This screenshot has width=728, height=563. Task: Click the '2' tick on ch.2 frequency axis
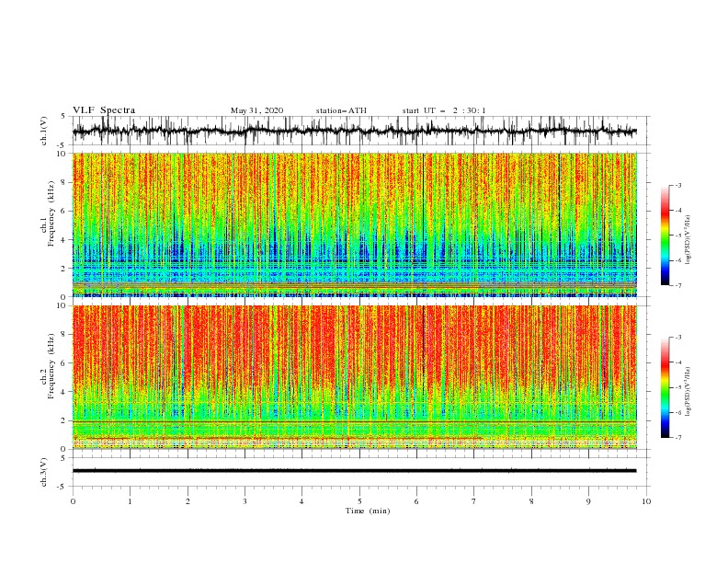[64, 420]
